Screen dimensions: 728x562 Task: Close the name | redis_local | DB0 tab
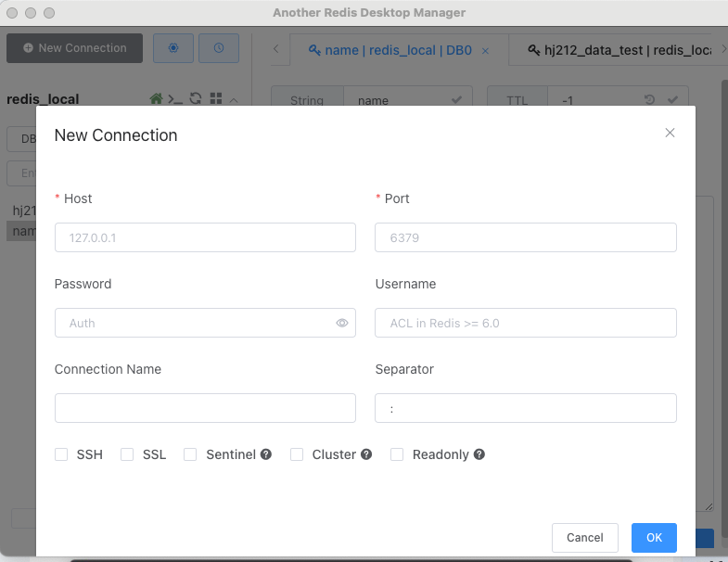485,51
